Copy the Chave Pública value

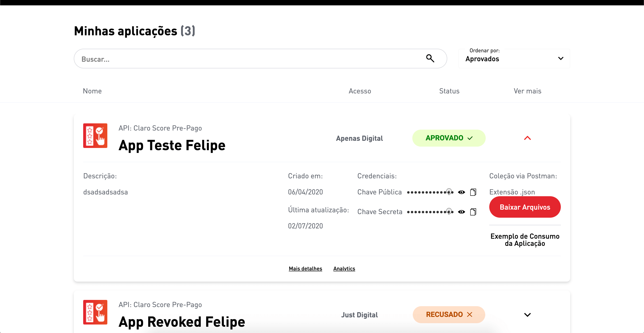(473, 192)
